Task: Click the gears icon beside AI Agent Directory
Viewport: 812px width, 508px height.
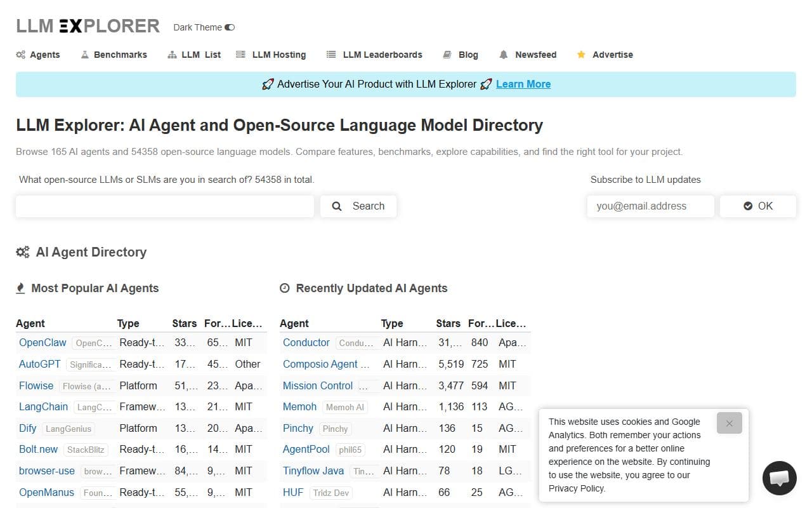Action: tap(23, 252)
